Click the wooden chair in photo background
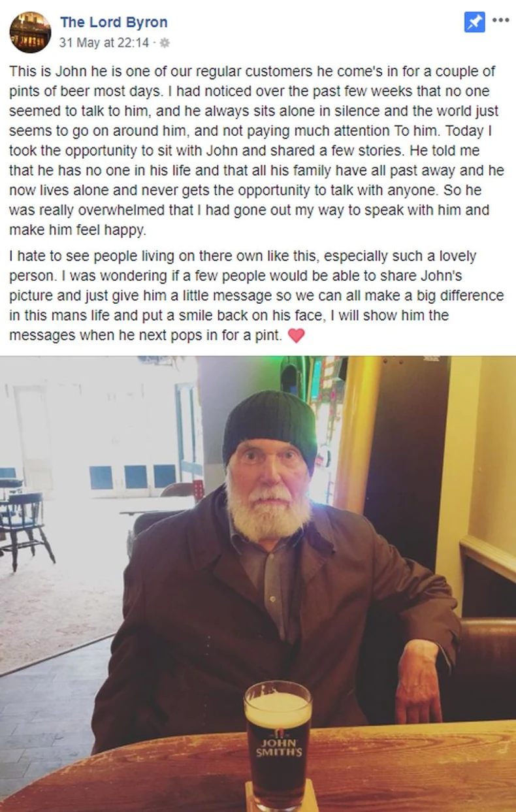 pos(26,523)
